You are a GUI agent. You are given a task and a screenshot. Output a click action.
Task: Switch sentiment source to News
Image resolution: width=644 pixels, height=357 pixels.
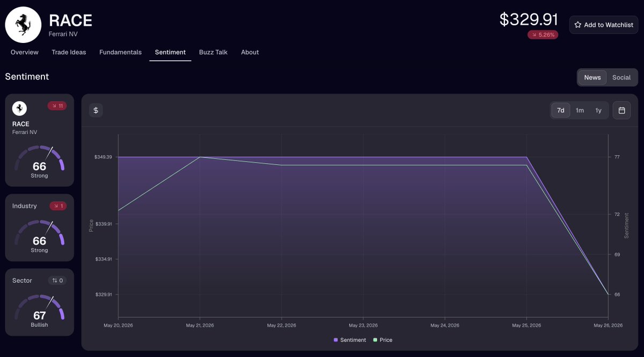pos(592,77)
